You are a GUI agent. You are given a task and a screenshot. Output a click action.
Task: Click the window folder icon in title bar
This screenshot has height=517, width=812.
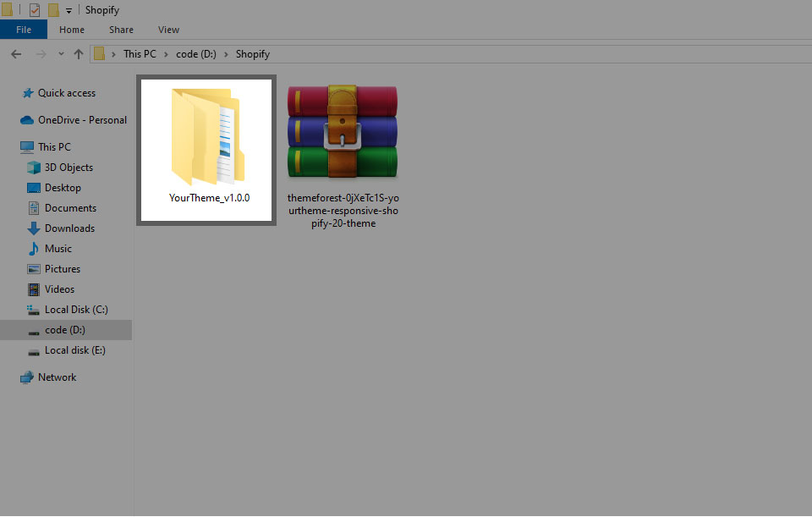click(x=7, y=10)
